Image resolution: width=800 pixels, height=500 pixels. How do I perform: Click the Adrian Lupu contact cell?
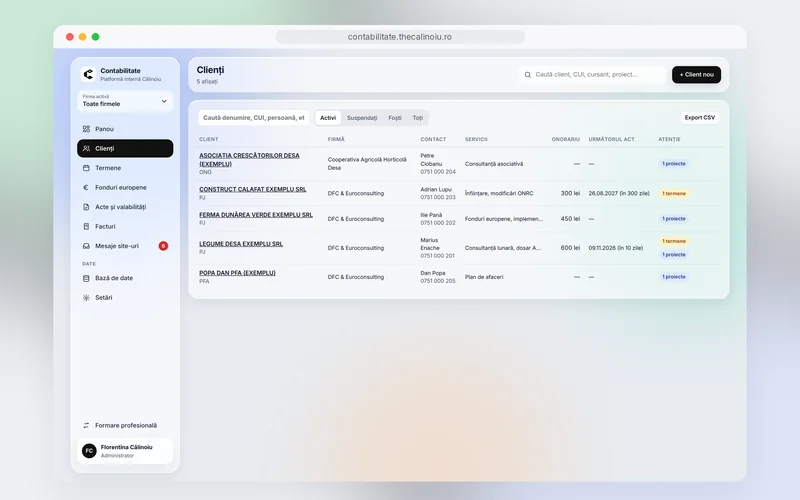438,193
